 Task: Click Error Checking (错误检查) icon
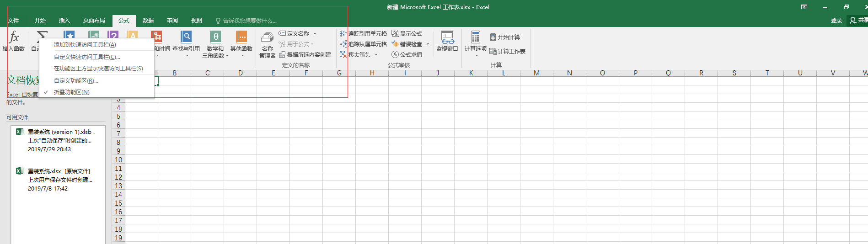tap(395, 44)
